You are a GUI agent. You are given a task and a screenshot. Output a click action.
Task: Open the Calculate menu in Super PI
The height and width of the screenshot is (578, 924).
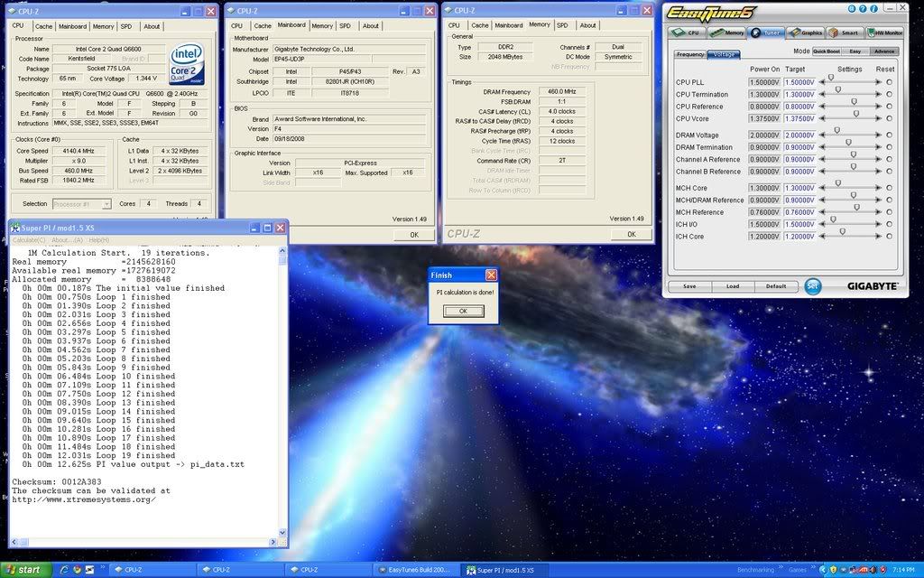(x=29, y=239)
